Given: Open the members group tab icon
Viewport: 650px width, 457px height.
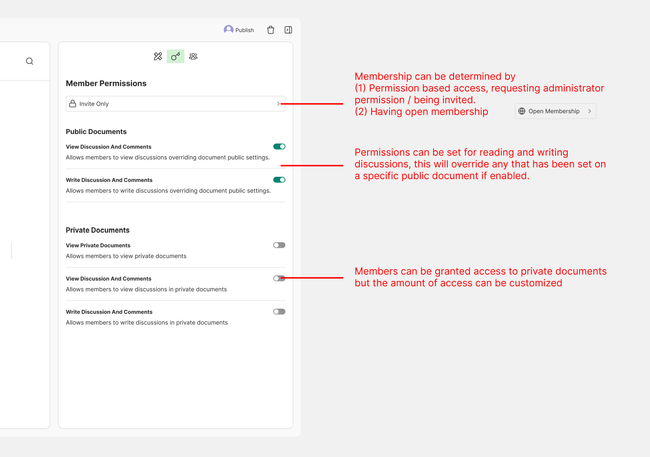Looking at the screenshot, I should 193,56.
